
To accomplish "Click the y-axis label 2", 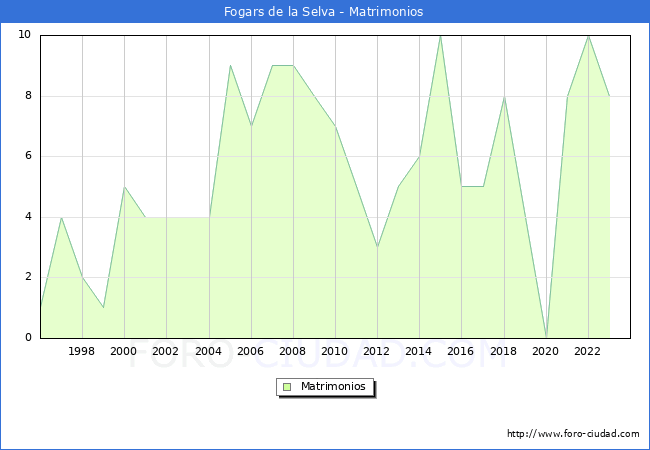I will click(x=28, y=277).
